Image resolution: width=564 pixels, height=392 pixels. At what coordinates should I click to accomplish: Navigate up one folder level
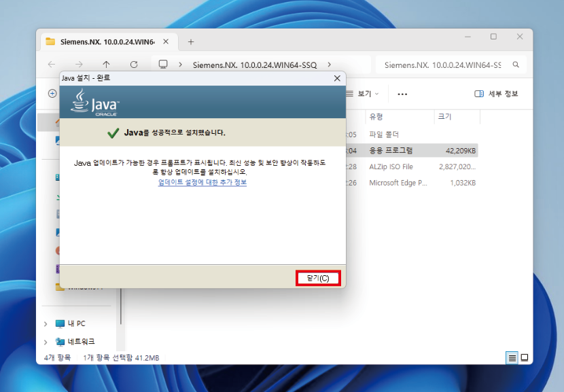pos(106,65)
